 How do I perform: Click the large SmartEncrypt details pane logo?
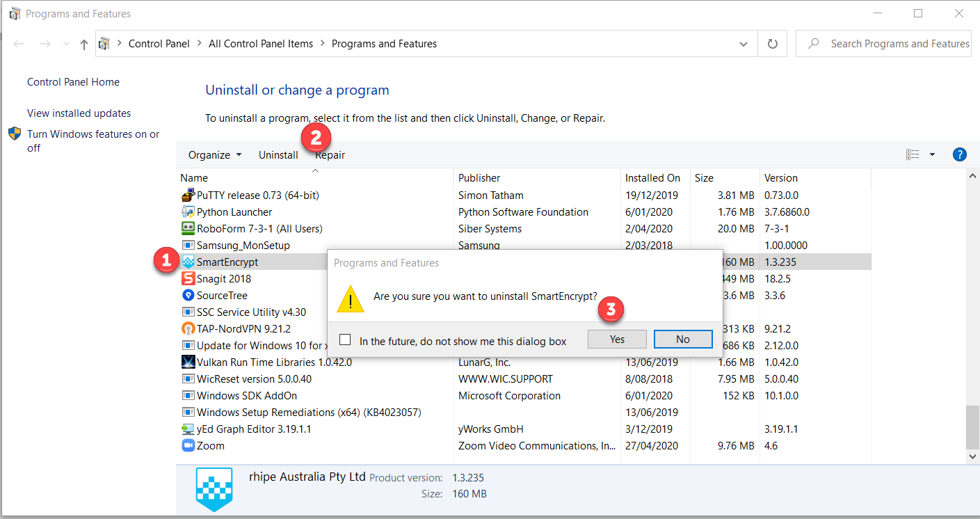(214, 488)
